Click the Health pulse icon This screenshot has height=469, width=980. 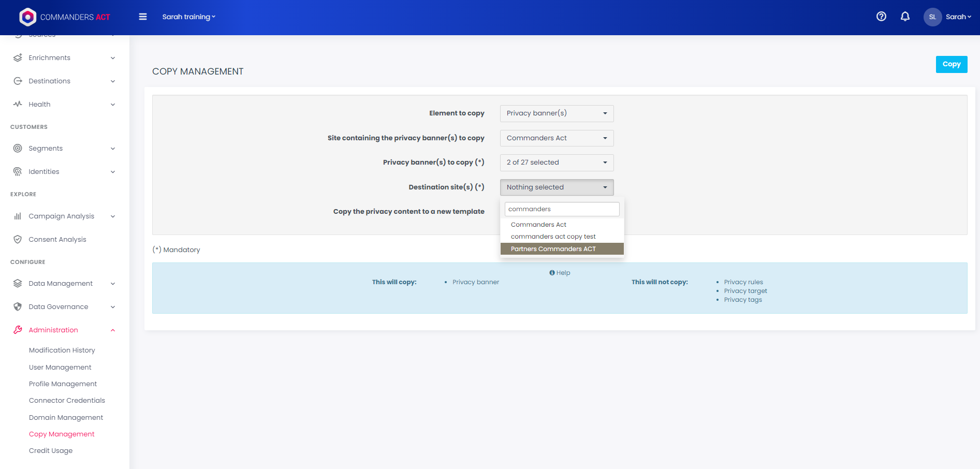18,104
